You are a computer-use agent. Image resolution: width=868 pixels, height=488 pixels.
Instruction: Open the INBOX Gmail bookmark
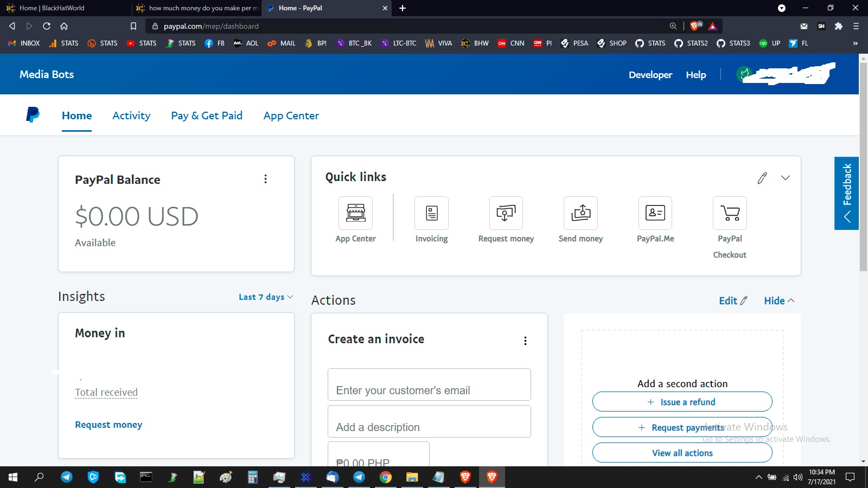[24, 43]
